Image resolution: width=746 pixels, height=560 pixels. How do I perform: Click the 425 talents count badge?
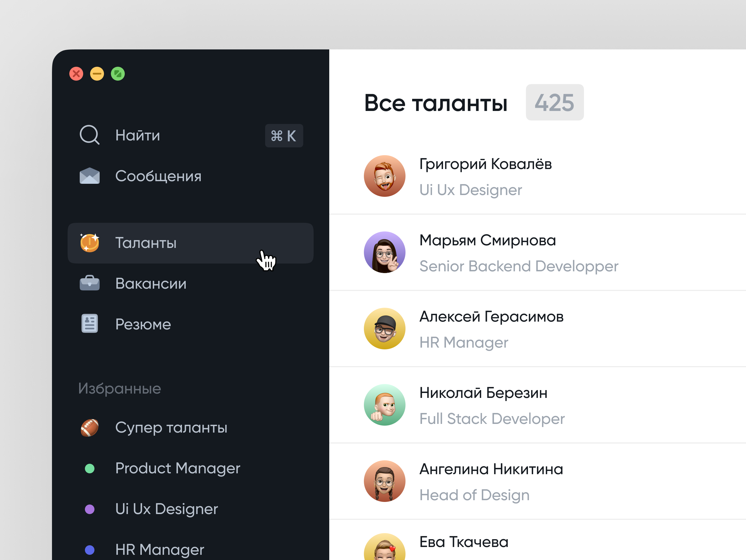tap(555, 102)
